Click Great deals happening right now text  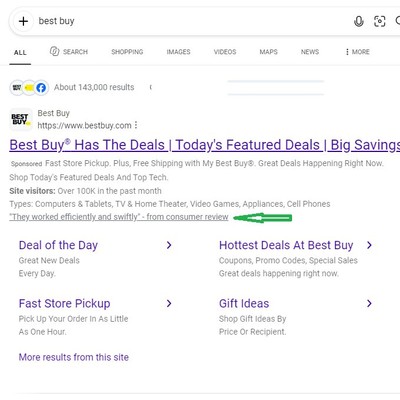point(279,274)
